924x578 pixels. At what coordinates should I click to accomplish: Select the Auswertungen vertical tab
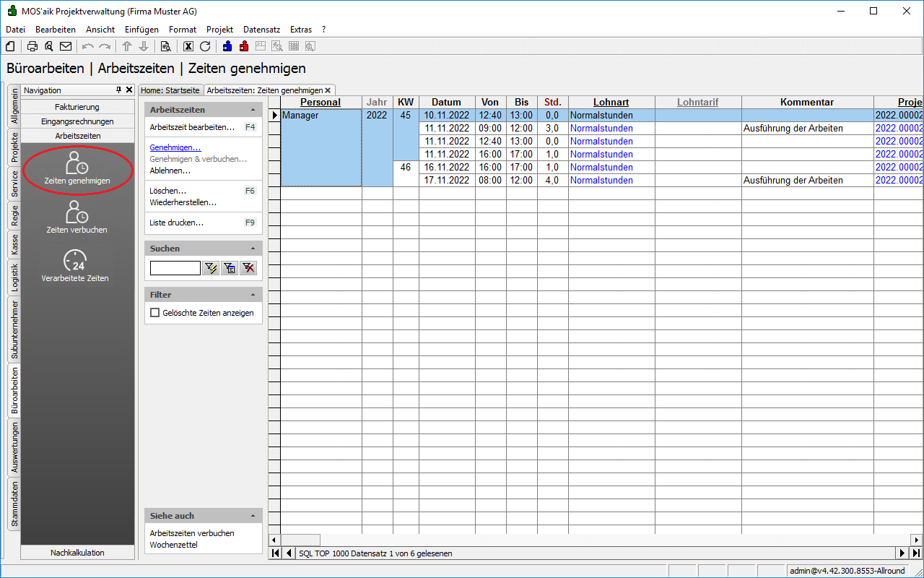click(x=14, y=448)
